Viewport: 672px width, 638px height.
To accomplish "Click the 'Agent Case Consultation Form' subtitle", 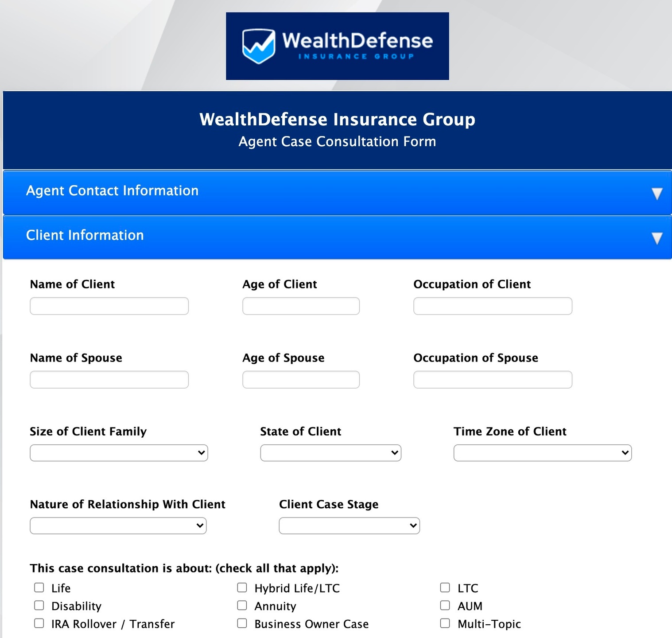I will click(x=337, y=141).
